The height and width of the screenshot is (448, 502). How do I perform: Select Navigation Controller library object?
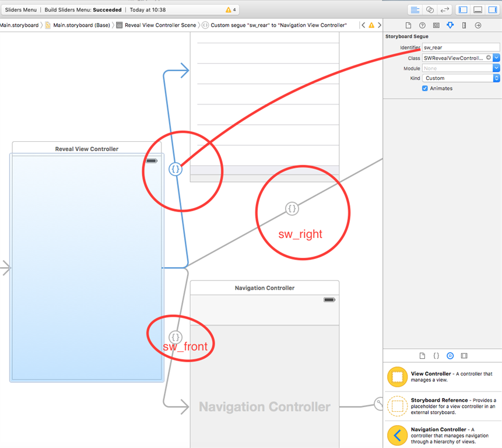pos(443,435)
